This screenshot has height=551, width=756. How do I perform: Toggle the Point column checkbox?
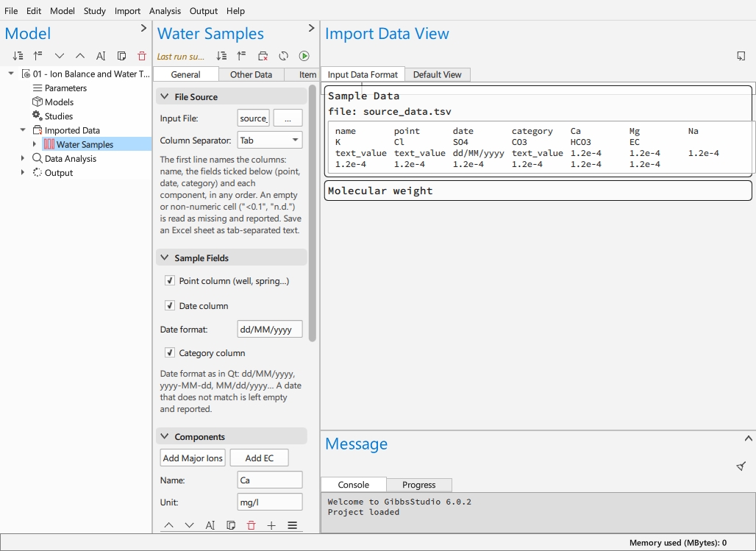(170, 280)
